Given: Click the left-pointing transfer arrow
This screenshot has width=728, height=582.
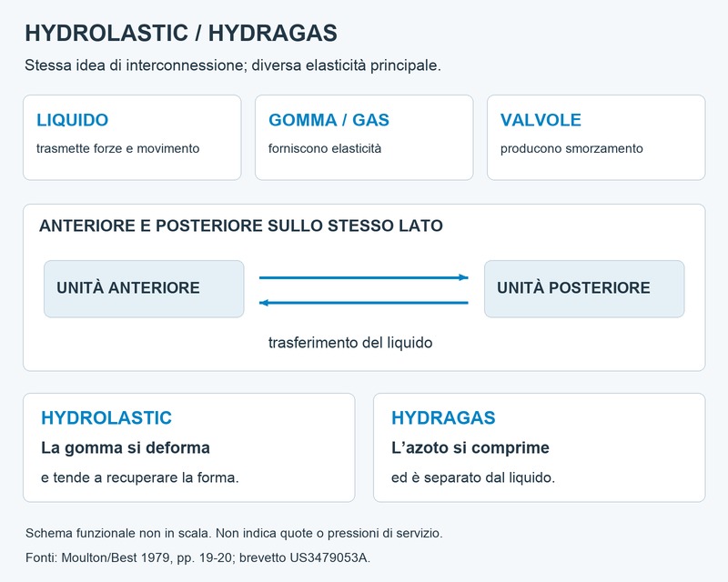Looking at the screenshot, I should 363,303.
